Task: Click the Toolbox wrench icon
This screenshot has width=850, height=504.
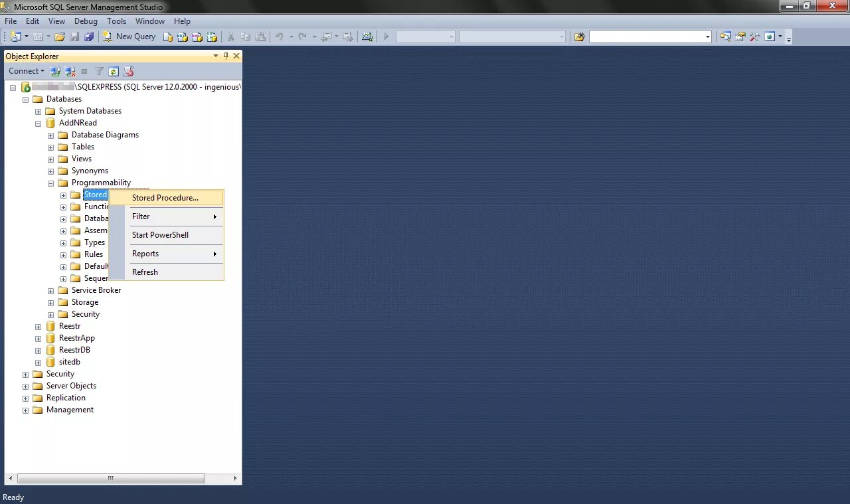Action: tap(755, 37)
